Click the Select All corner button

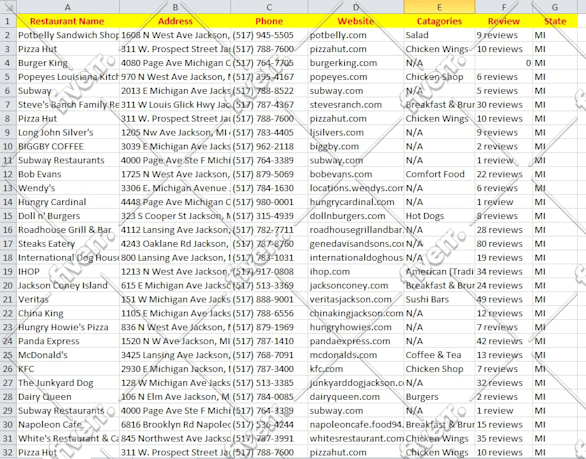(x=8, y=7)
